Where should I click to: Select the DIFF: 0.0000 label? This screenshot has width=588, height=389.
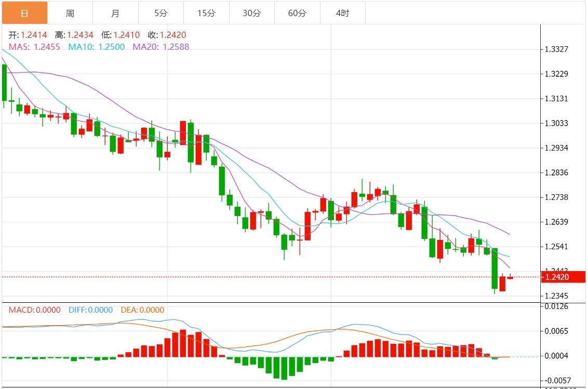pos(90,310)
